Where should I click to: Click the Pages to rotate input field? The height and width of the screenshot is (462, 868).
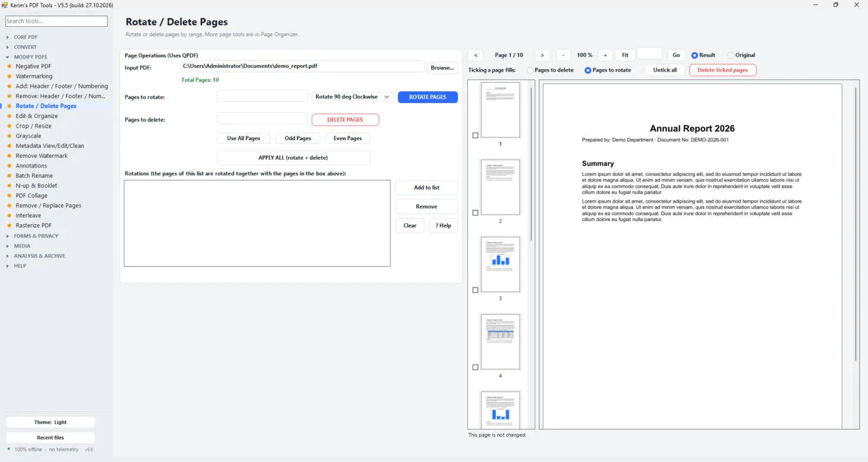point(262,96)
